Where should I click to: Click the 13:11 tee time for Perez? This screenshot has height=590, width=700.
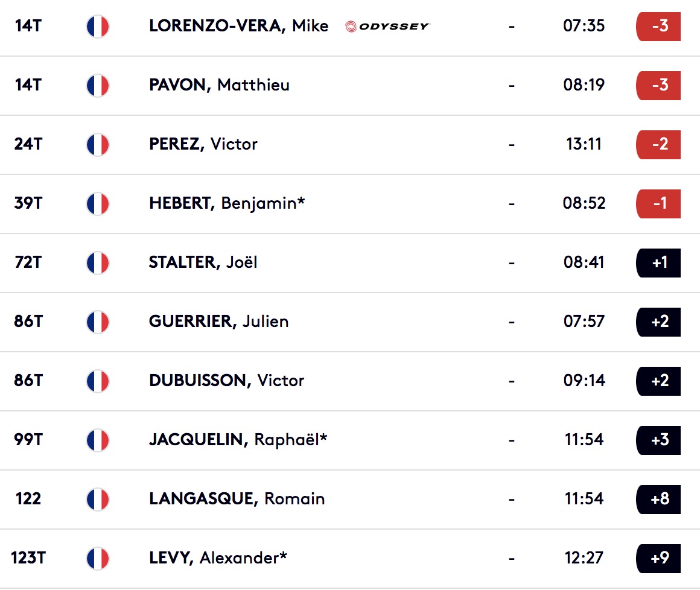584,144
